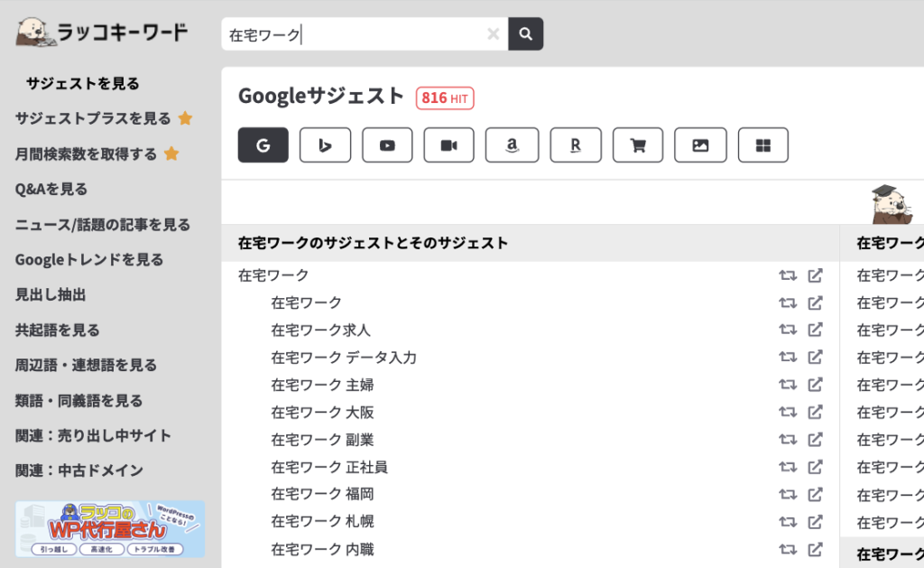Select the image suggest source icon
924x568 pixels.
tap(700, 145)
